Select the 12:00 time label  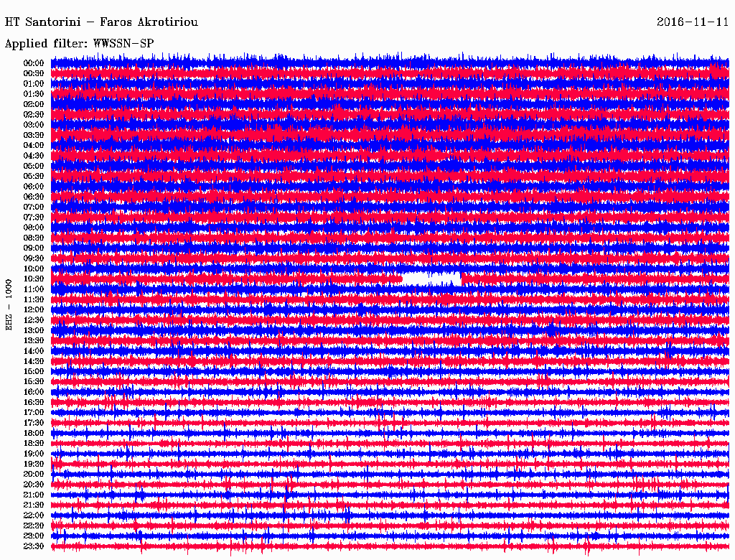pos(34,309)
